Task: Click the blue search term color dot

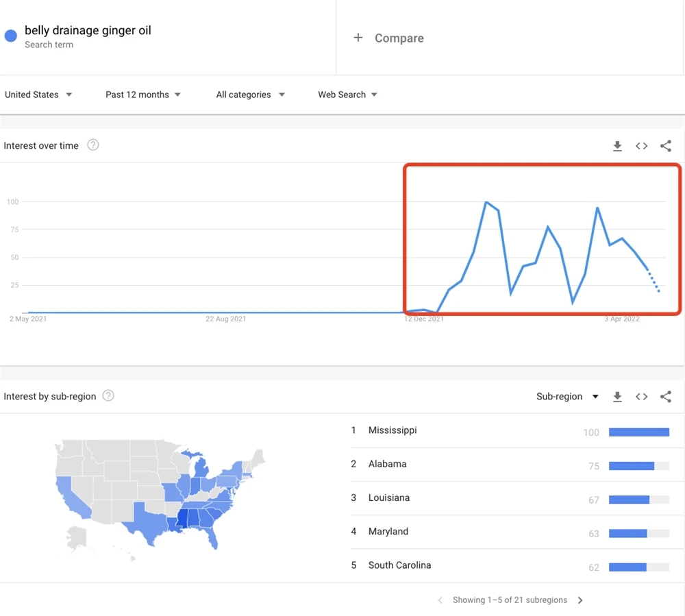Action: click(10, 36)
